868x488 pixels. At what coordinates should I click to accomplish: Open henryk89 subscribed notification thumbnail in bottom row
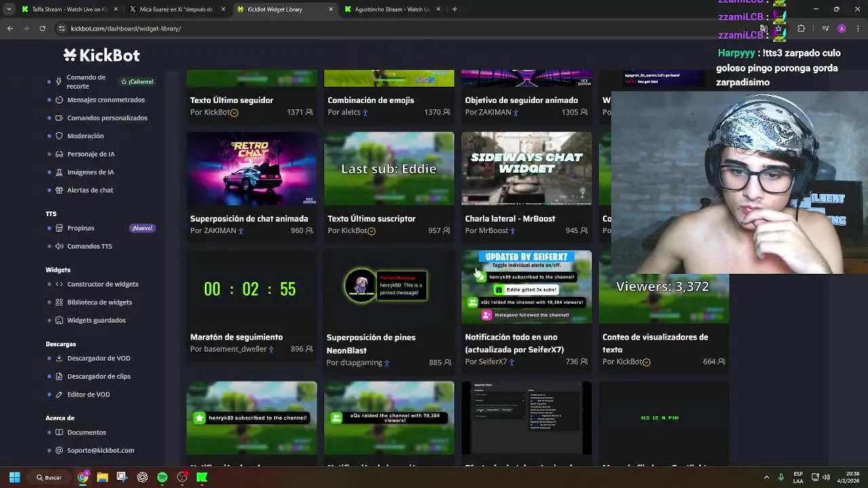coord(252,418)
